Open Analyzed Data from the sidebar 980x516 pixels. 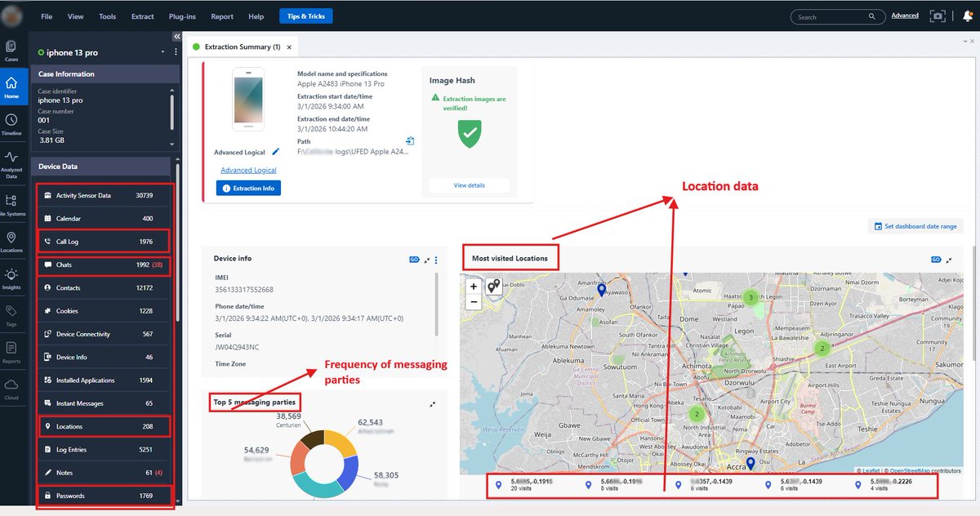[x=11, y=163]
